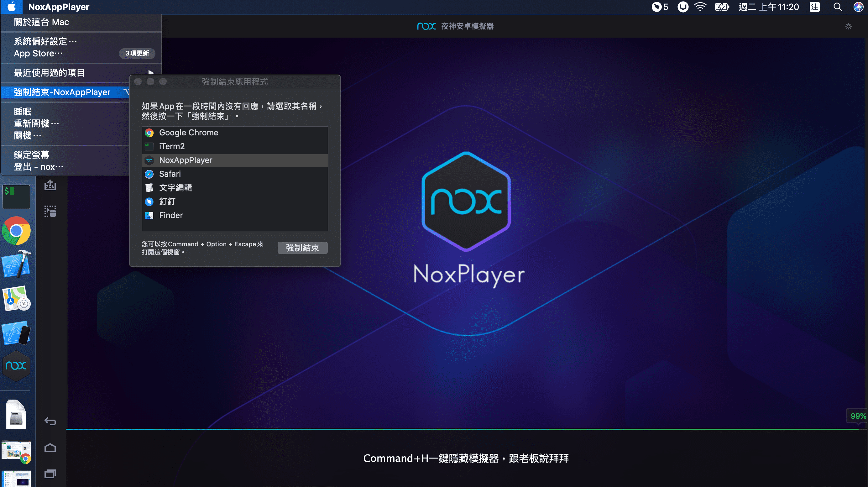Select NoxAppPlayer row in force quit list
Viewport: 868px width, 487px height.
235,160
